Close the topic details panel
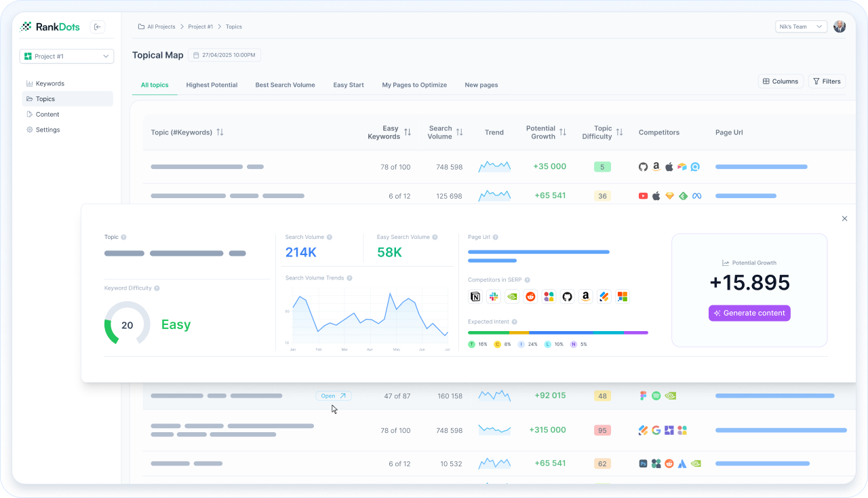This screenshot has height=498, width=868. [x=844, y=218]
